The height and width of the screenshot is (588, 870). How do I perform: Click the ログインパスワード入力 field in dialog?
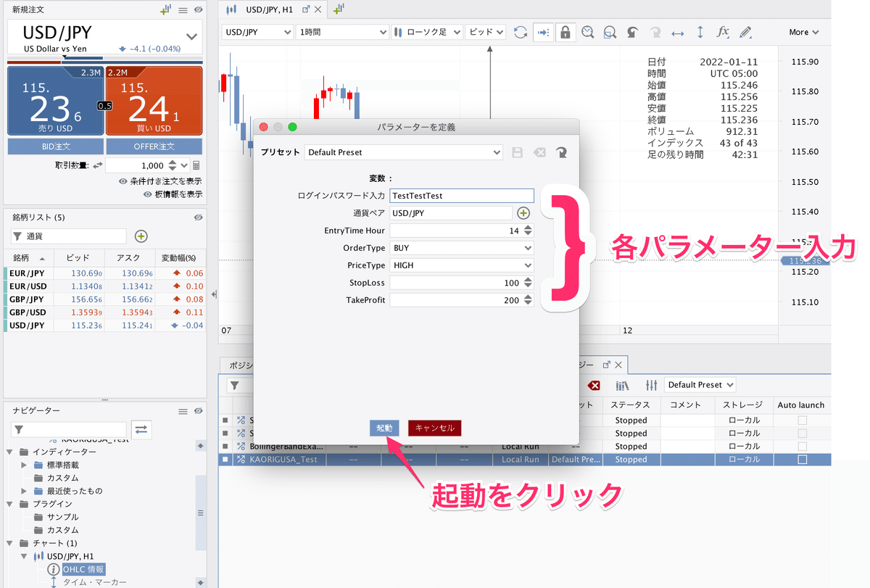462,195
